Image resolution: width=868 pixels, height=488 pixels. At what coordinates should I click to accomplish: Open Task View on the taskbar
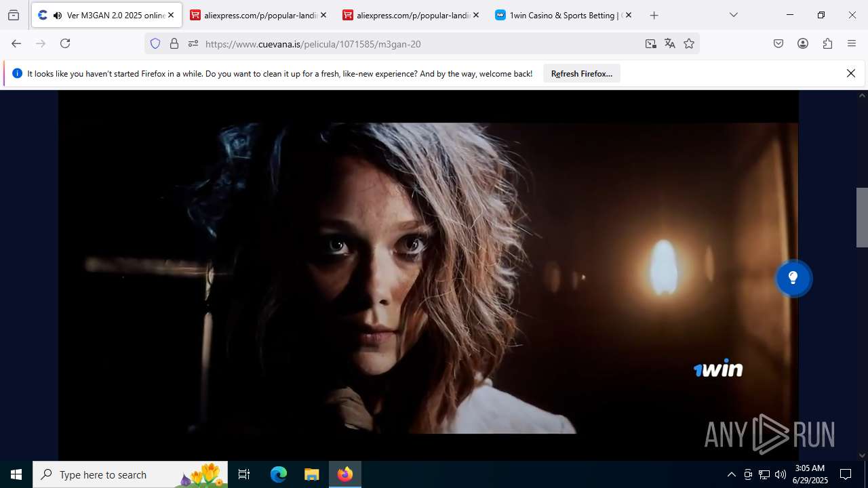(x=244, y=474)
